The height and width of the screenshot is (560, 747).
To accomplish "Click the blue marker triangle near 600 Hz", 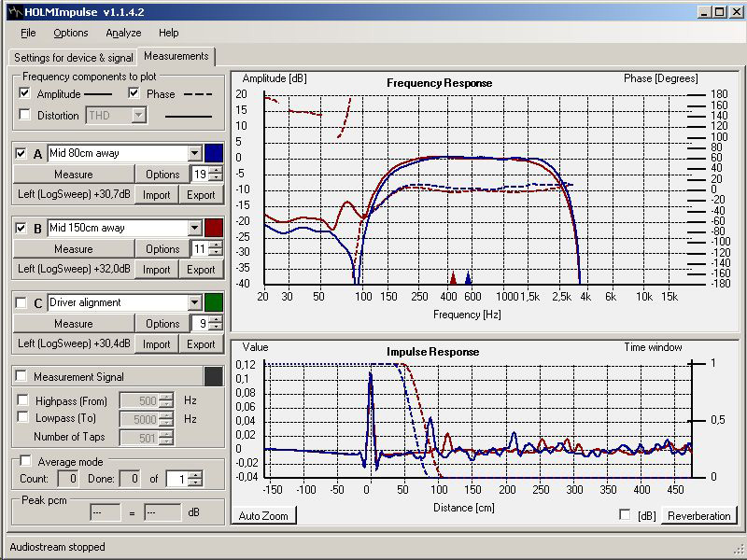I will tap(469, 277).
